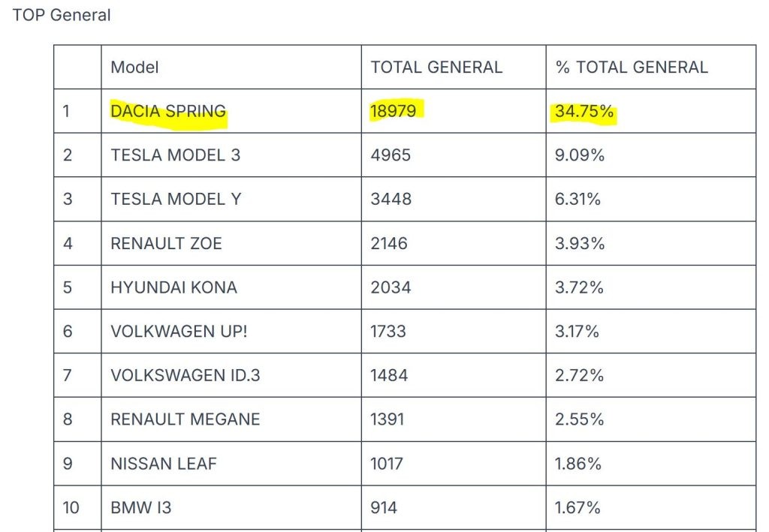Viewport: 769px width, 532px height.
Task: Click the VOLKSWAGEN ID.3 model cell
Action: coord(185,375)
